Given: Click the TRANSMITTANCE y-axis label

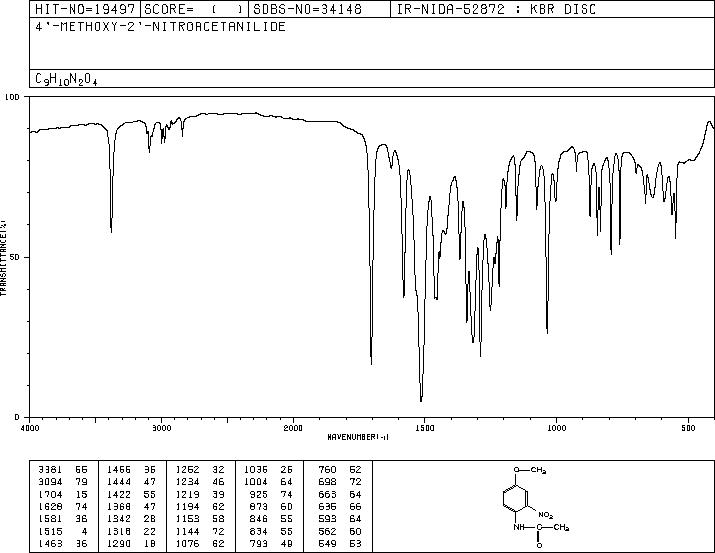Looking at the screenshot, I should tap(3, 258).
